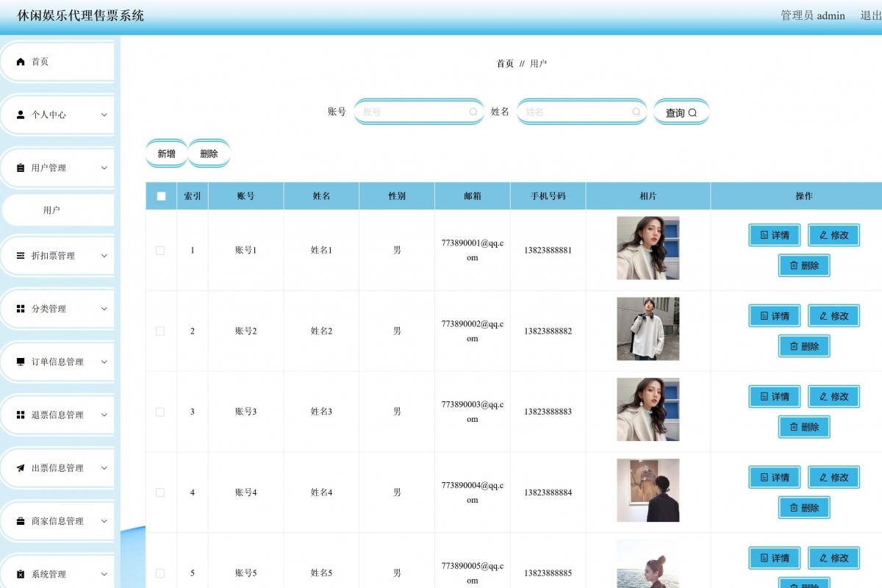Toggle the select-all checkbox in table header
Screen dimensions: 882x588
[x=161, y=196]
